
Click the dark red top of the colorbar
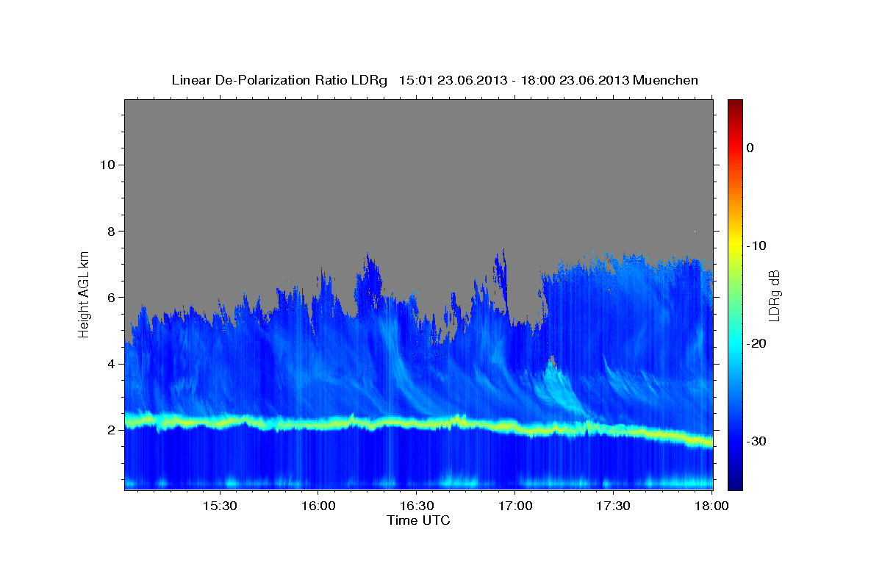735,107
